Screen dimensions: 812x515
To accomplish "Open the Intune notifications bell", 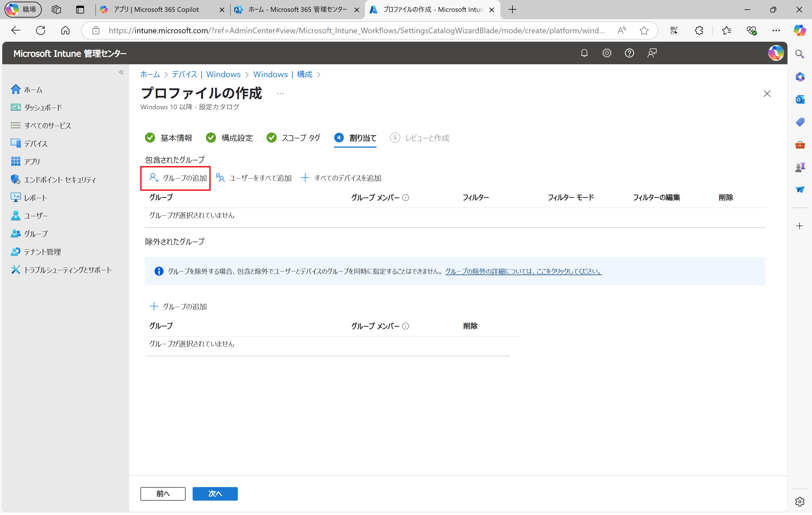I will point(584,53).
